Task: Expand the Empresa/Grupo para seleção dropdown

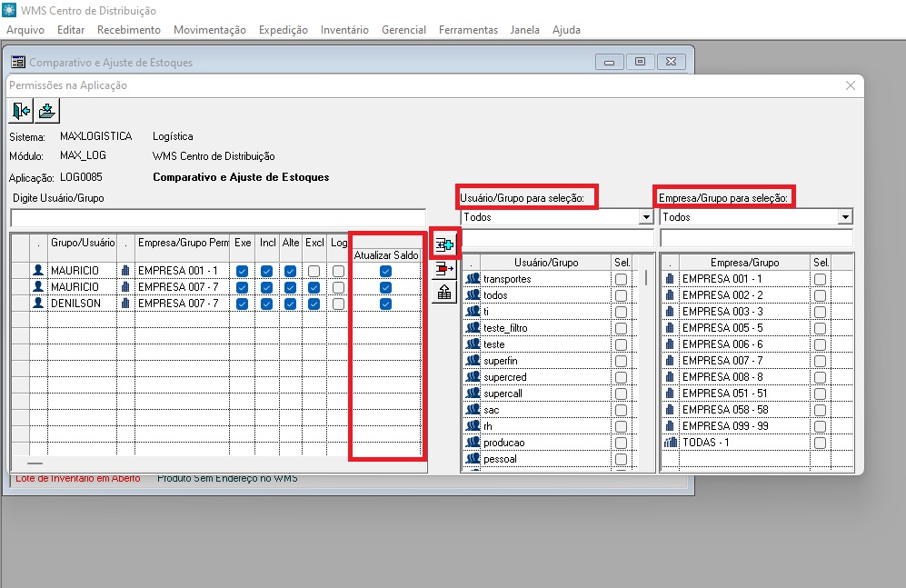Action: click(845, 218)
